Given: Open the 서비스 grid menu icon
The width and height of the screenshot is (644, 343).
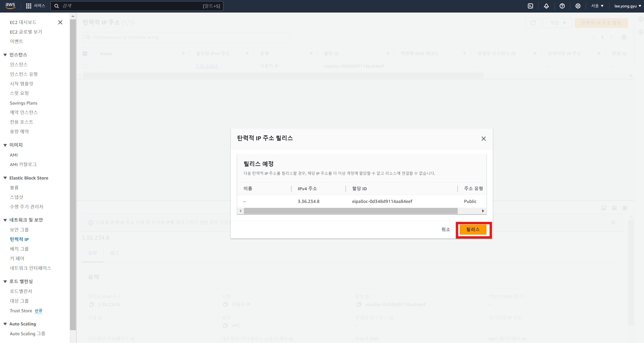Looking at the screenshot, I should pyautogui.click(x=29, y=6).
